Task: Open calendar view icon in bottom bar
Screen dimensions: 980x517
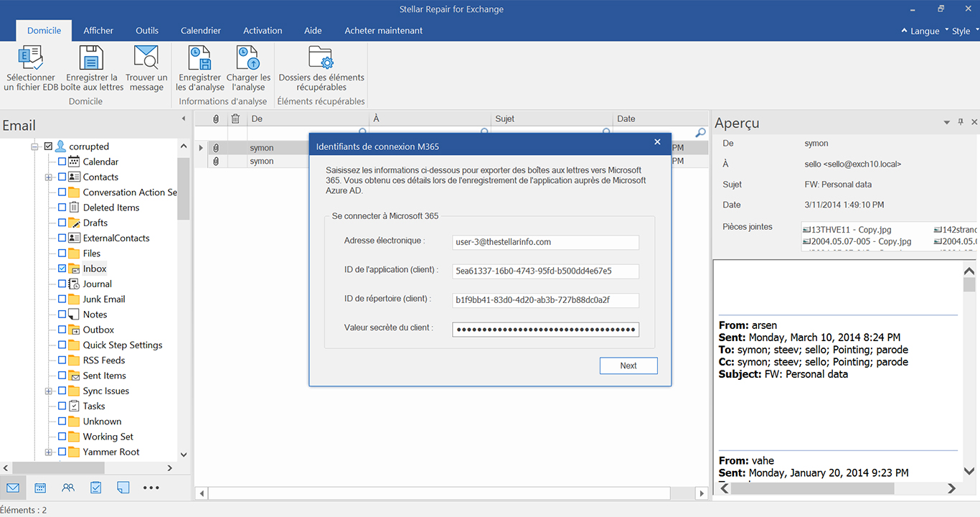Action: point(40,488)
